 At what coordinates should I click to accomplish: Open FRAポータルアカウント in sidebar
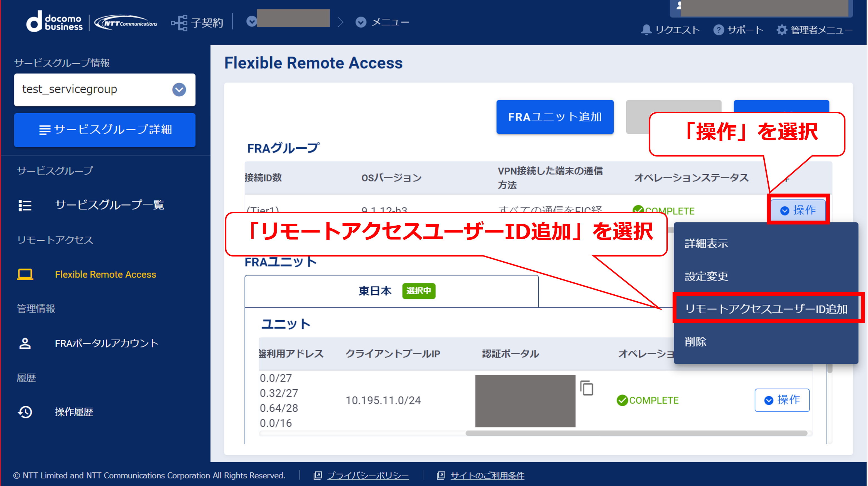click(x=106, y=343)
